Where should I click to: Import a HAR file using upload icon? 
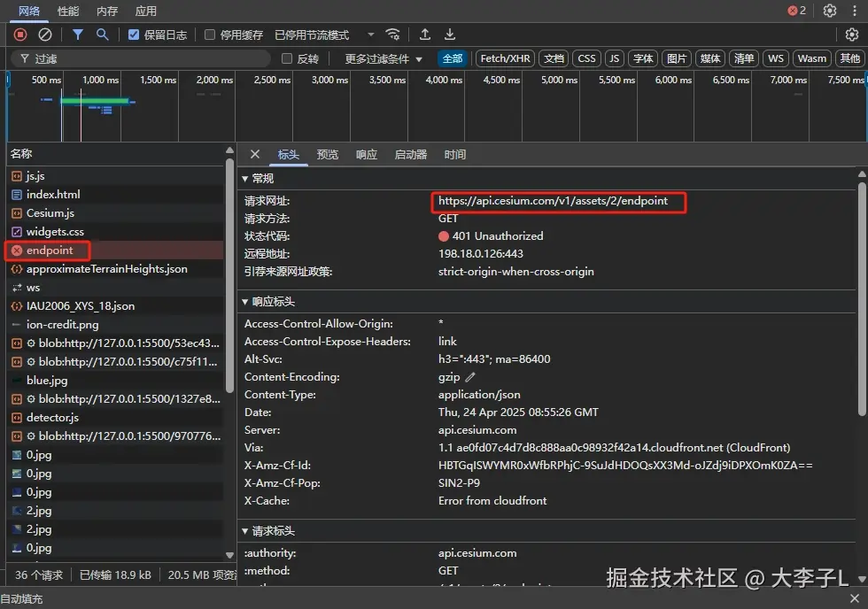[x=424, y=34]
